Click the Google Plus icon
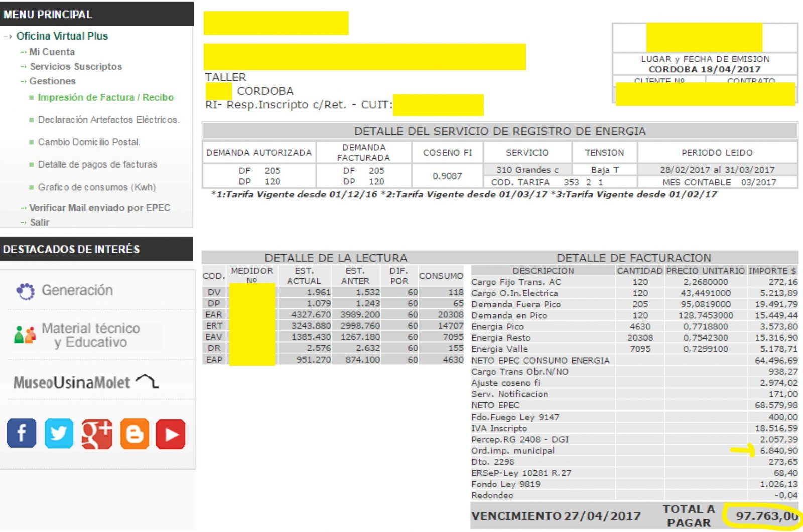Screen dimensions: 803x532 [96, 433]
